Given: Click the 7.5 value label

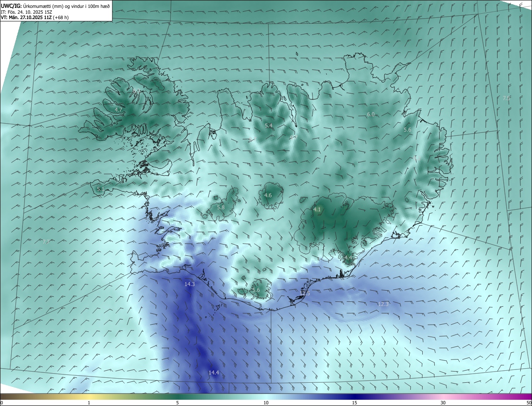Looking at the screenshot, I should pyautogui.click(x=506, y=98).
